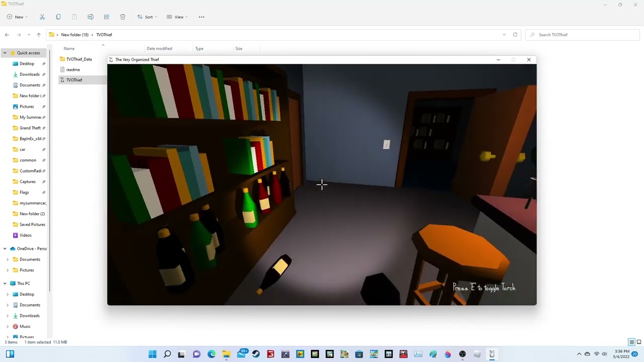Viewport: 644px width, 362px height.
Task: Open Windows Search from the taskbar
Action: (167, 354)
